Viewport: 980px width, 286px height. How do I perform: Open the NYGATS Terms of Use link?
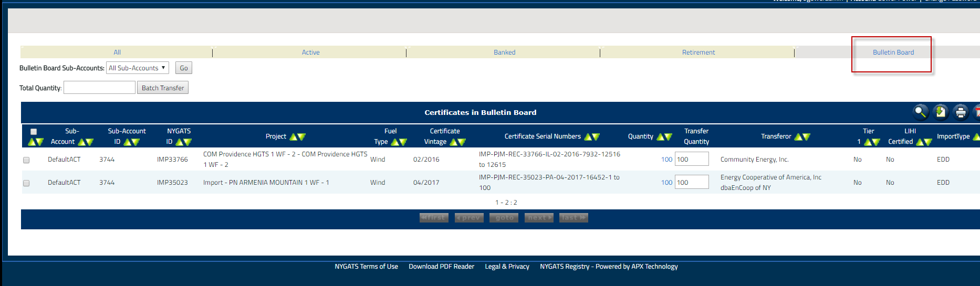click(366, 267)
